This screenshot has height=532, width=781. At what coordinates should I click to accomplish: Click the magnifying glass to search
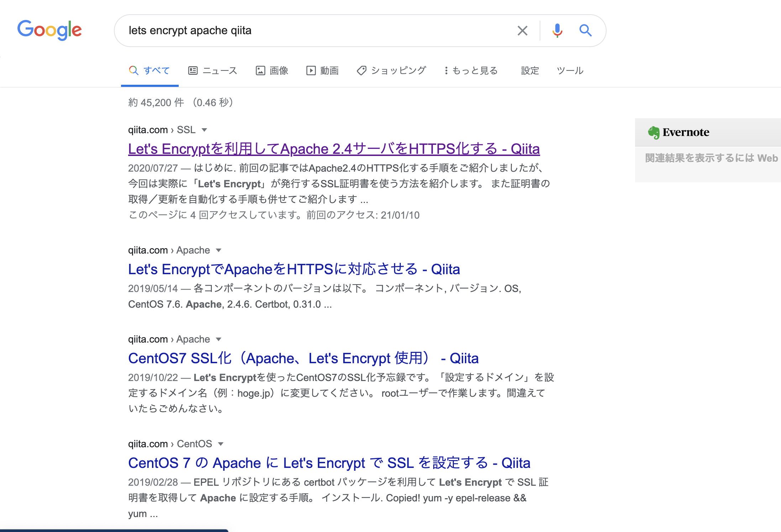pyautogui.click(x=585, y=31)
